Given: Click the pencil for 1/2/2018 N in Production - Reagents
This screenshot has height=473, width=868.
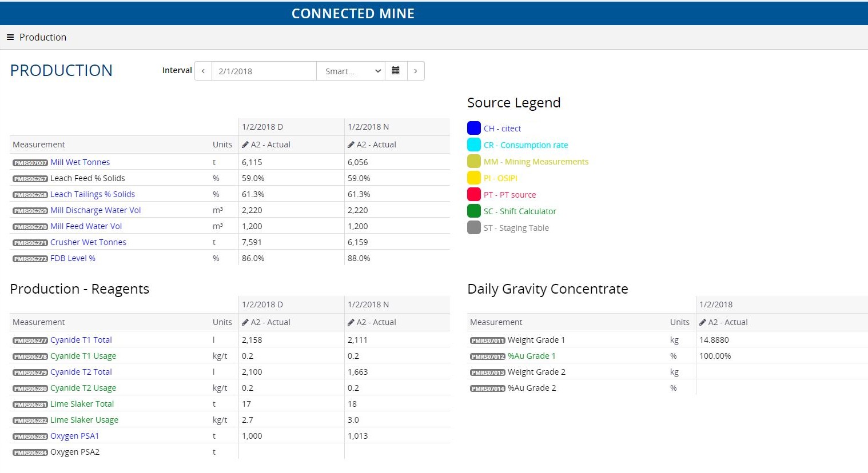Looking at the screenshot, I should coord(351,322).
